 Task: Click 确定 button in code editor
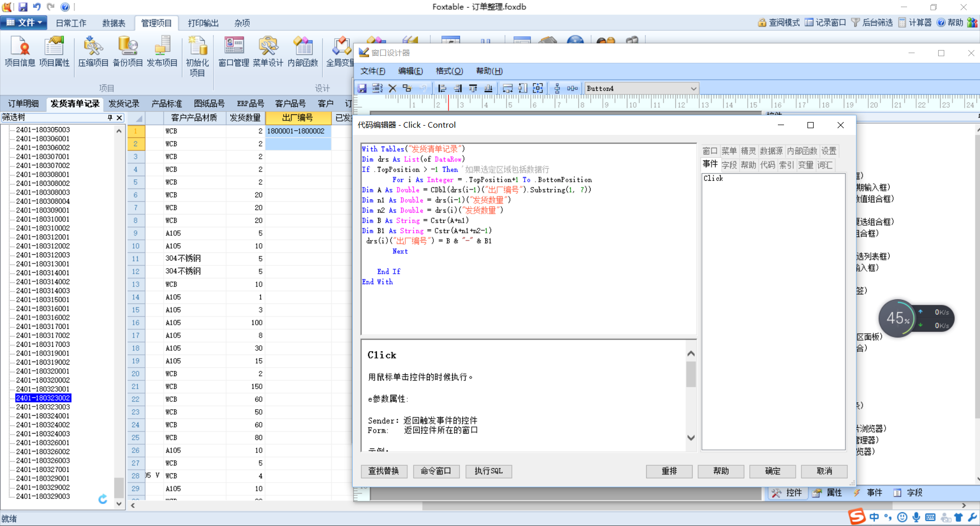click(772, 471)
